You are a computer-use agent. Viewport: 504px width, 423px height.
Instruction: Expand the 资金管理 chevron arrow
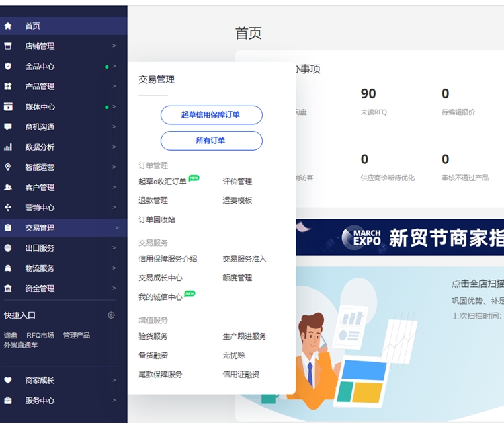[x=114, y=289]
